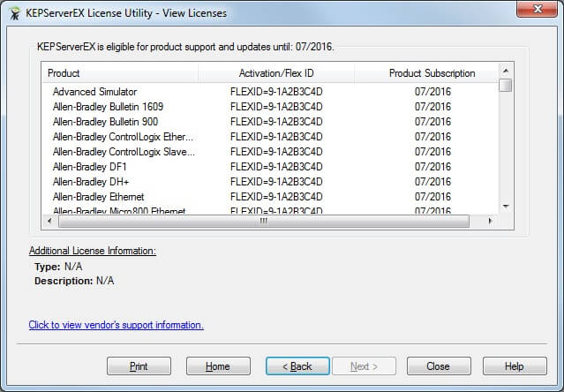Click horizontal scrollbar right arrow

491,222
